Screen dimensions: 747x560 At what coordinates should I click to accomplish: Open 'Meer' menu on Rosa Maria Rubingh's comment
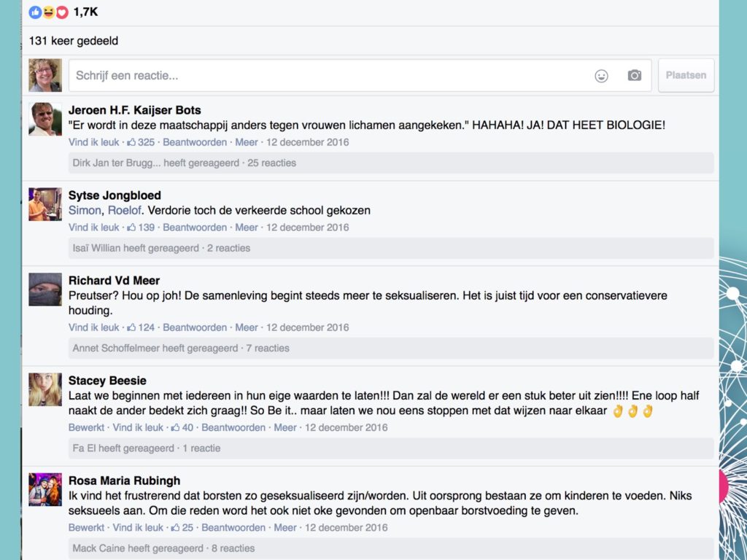[285, 527]
